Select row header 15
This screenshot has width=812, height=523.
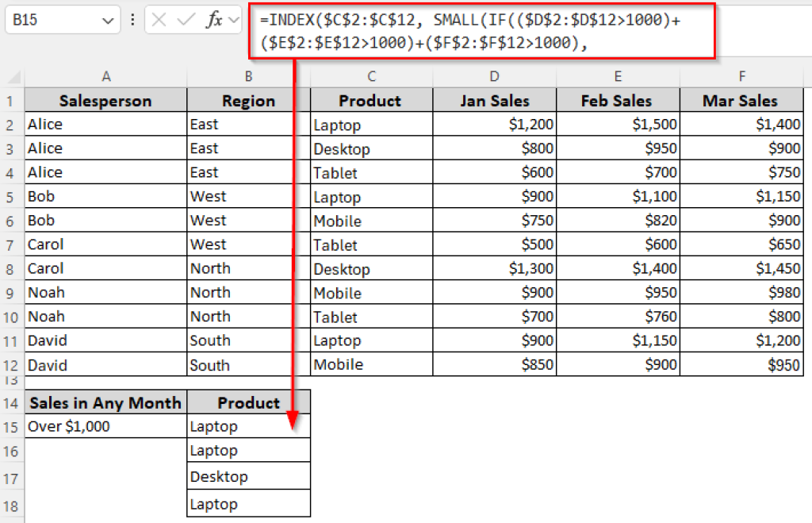(10, 426)
